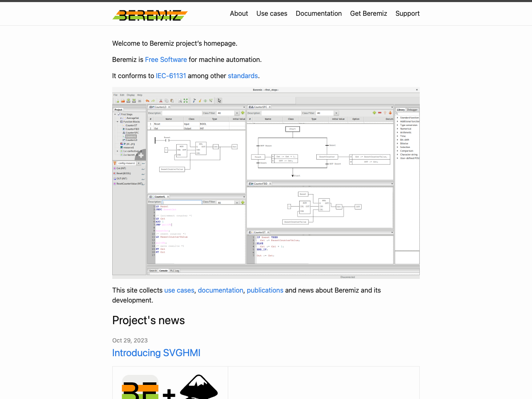Image resolution: width=532 pixels, height=399 pixels.
Task: Follow the Free Software link
Action: coord(166,59)
